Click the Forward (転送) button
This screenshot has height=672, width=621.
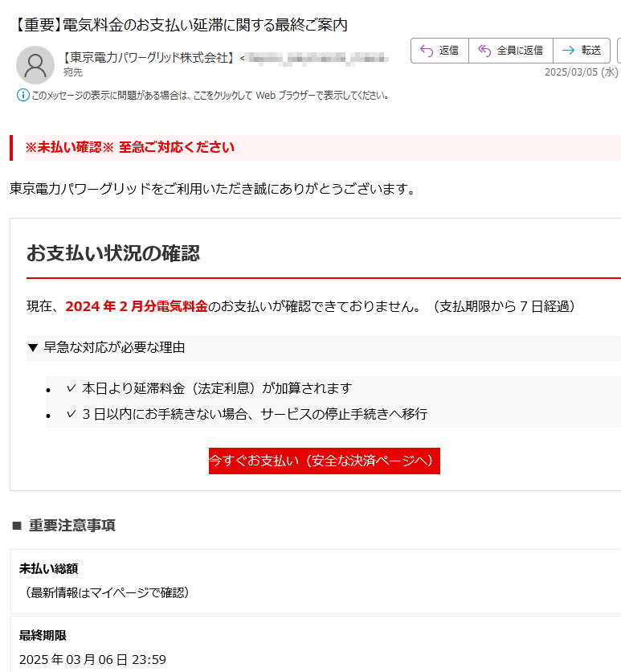click(x=582, y=51)
